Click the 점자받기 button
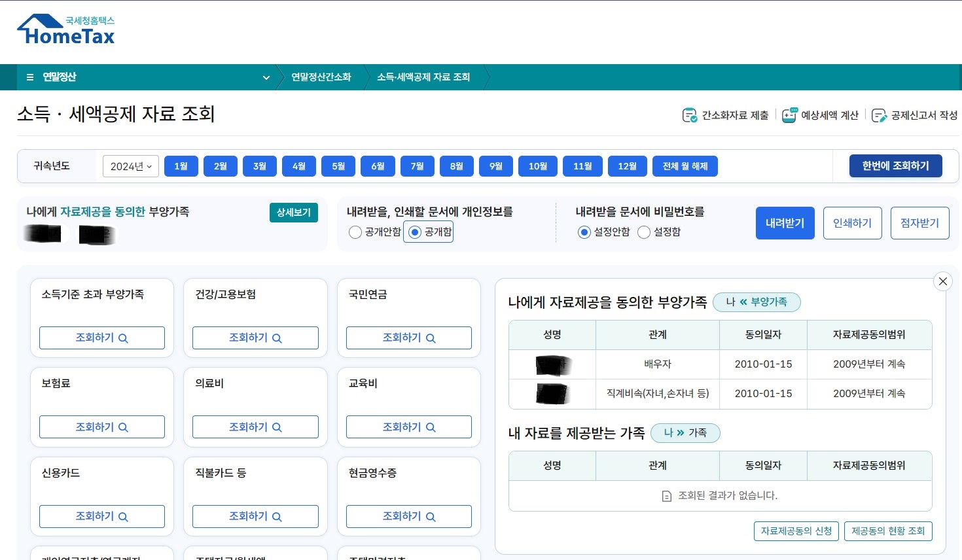Screen dimensions: 962x560 [920, 223]
